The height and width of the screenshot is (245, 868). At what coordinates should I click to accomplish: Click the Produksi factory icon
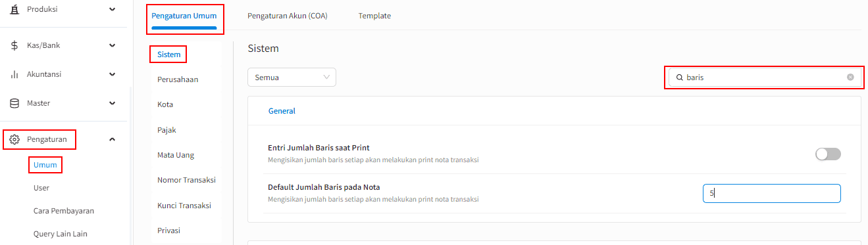[x=14, y=9]
